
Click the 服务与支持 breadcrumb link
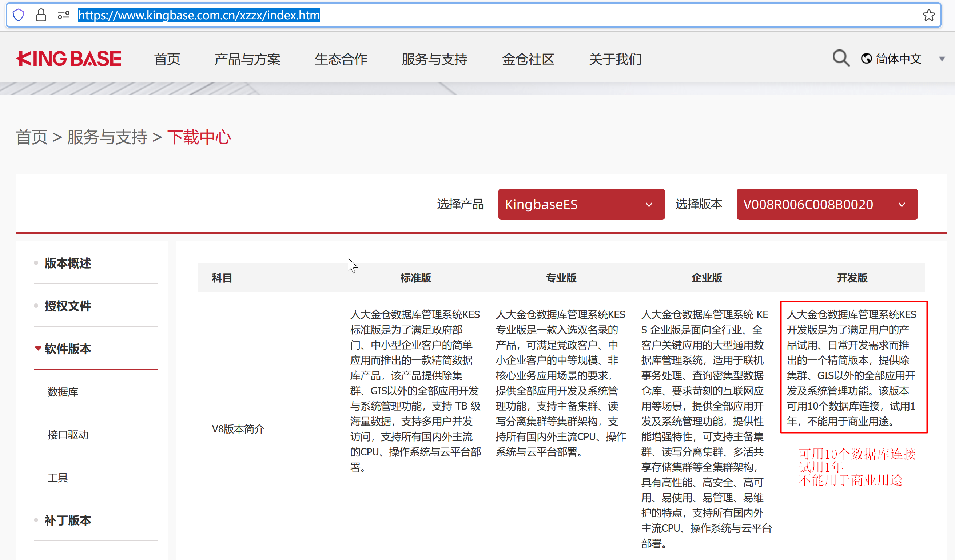(107, 137)
